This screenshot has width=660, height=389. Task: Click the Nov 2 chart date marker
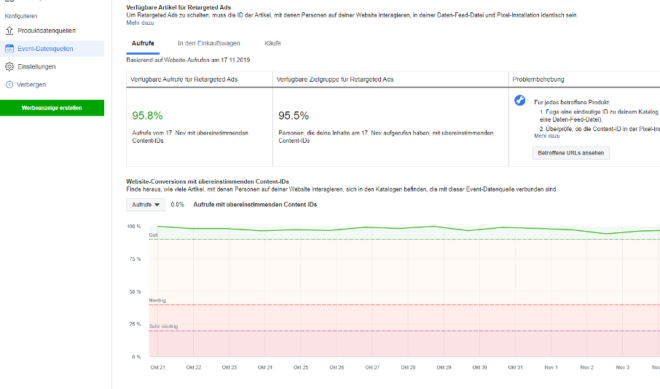click(587, 367)
